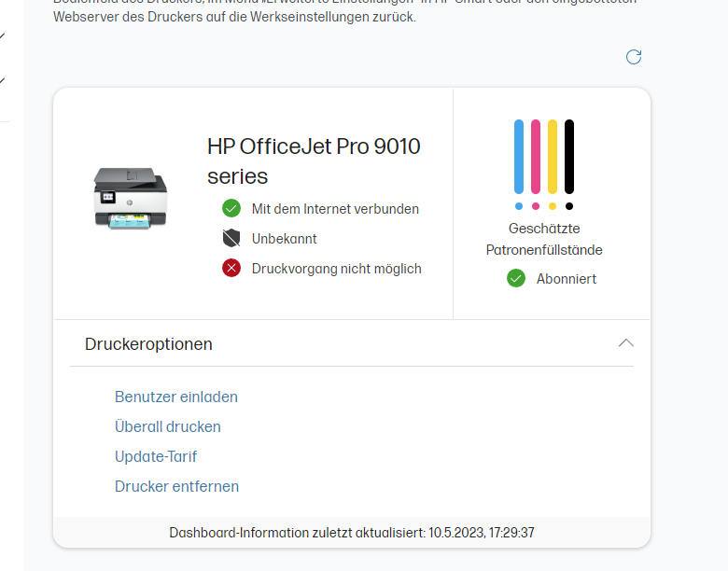Click the Druckeroptionen heading
Screen dimensions: 728x571
pyautogui.click(x=148, y=344)
